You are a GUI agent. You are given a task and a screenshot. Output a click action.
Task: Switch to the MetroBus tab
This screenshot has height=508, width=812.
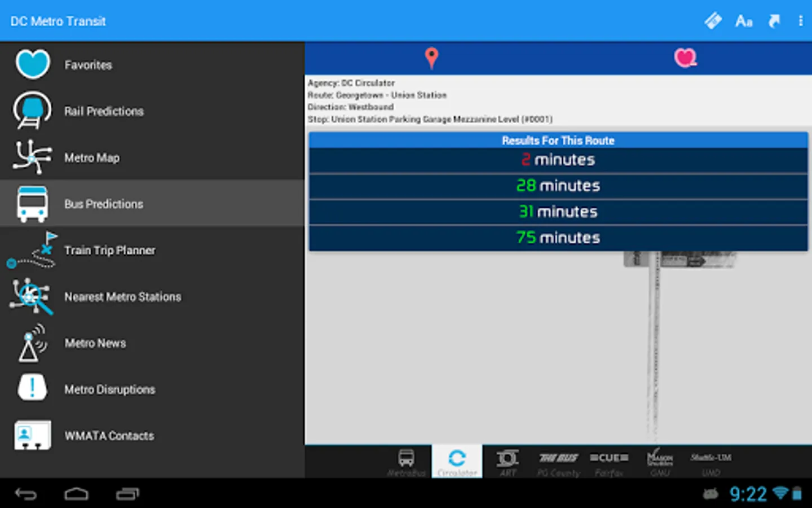click(x=406, y=462)
